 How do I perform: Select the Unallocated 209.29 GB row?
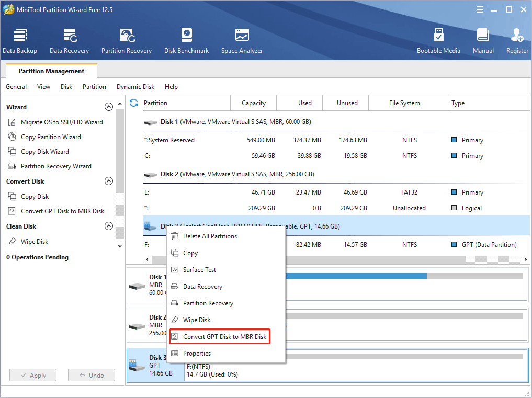tap(336, 208)
